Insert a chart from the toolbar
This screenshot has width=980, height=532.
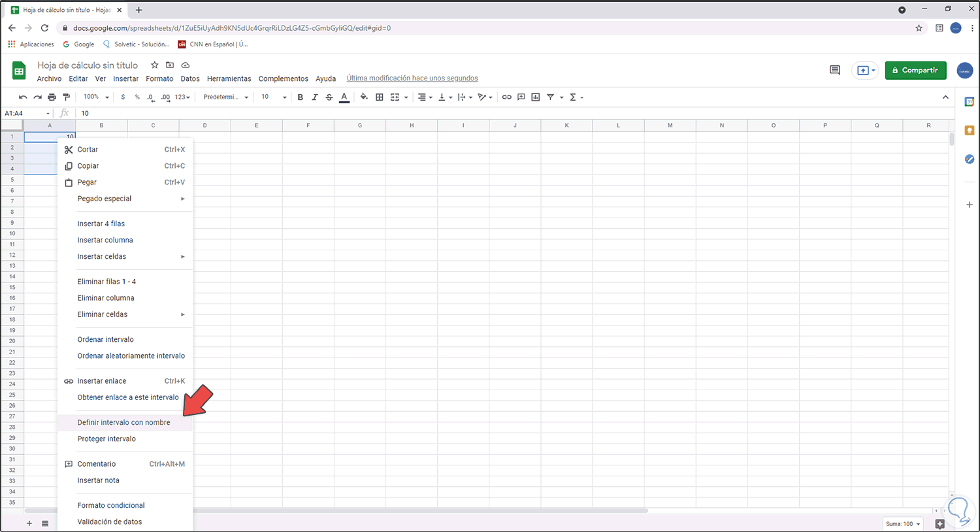(x=535, y=97)
